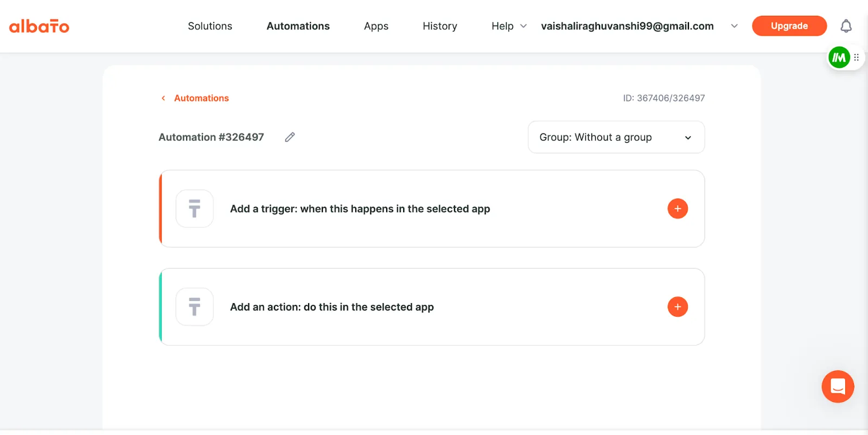The height and width of the screenshot is (435, 868).
Task: Expand the account email dropdown arrow
Action: pyautogui.click(x=734, y=26)
